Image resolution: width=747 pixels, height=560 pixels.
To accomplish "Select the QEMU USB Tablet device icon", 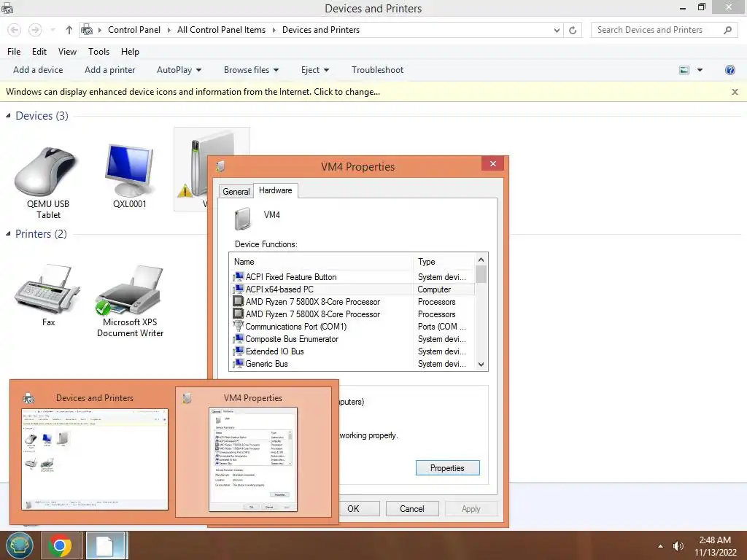I will tap(47, 171).
